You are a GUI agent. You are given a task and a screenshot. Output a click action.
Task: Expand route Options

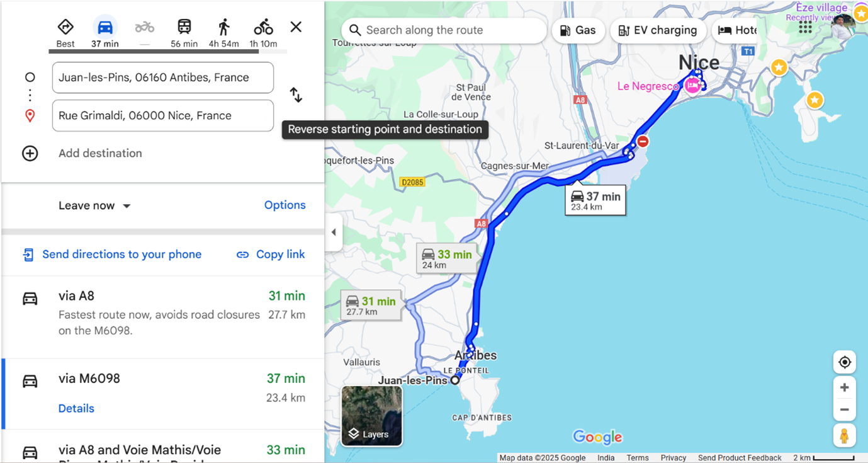tap(285, 205)
